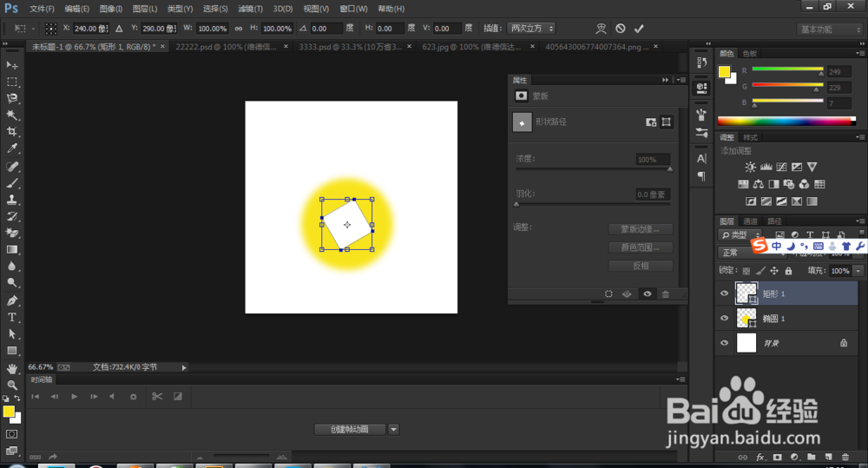The height and width of the screenshot is (468, 868).
Task: Select the Gradient tool
Action: (x=11, y=249)
